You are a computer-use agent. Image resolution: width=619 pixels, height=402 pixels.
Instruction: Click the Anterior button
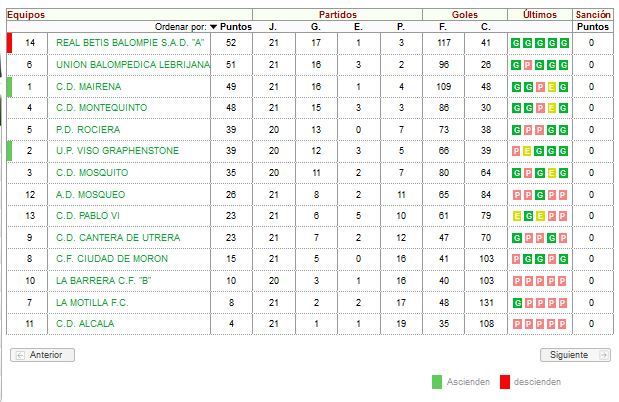[x=43, y=355]
